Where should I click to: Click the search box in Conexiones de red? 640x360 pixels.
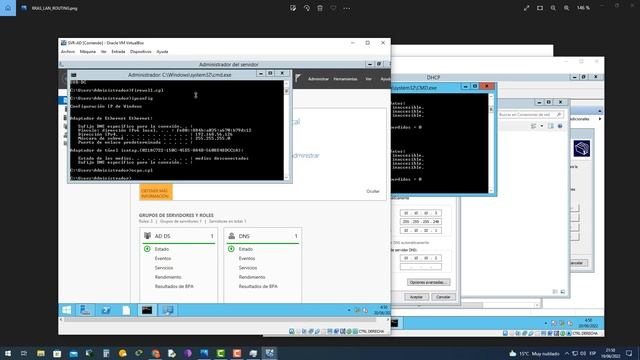(531, 115)
